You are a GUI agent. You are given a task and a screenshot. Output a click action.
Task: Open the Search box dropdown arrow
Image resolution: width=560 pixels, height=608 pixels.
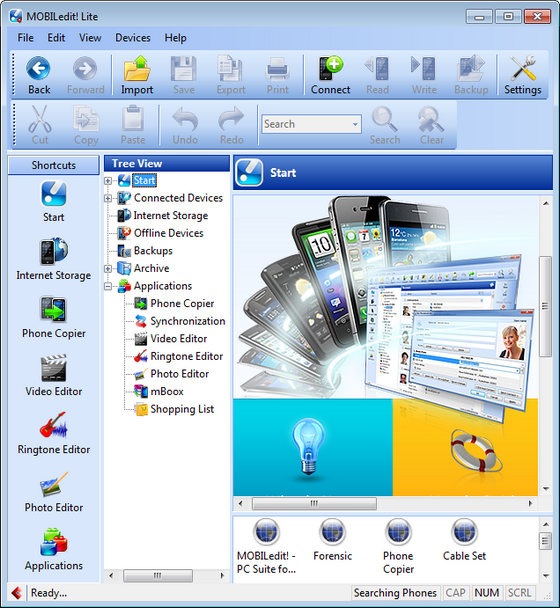tap(355, 124)
